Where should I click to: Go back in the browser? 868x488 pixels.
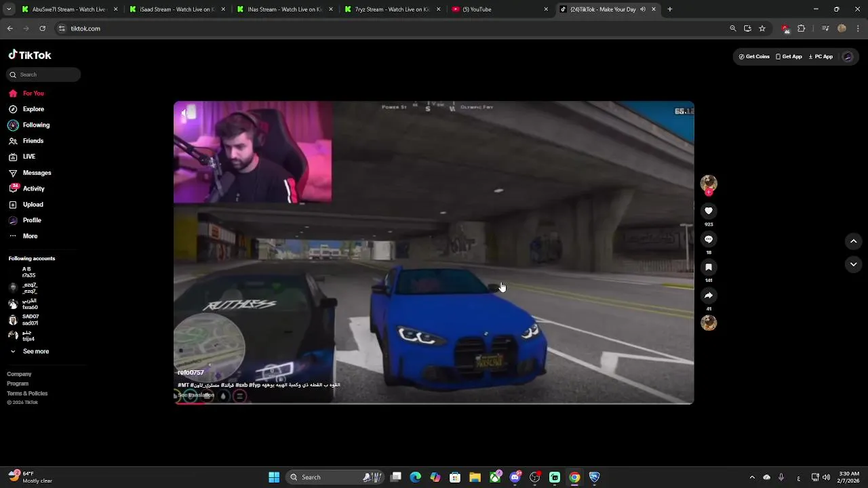point(10,28)
